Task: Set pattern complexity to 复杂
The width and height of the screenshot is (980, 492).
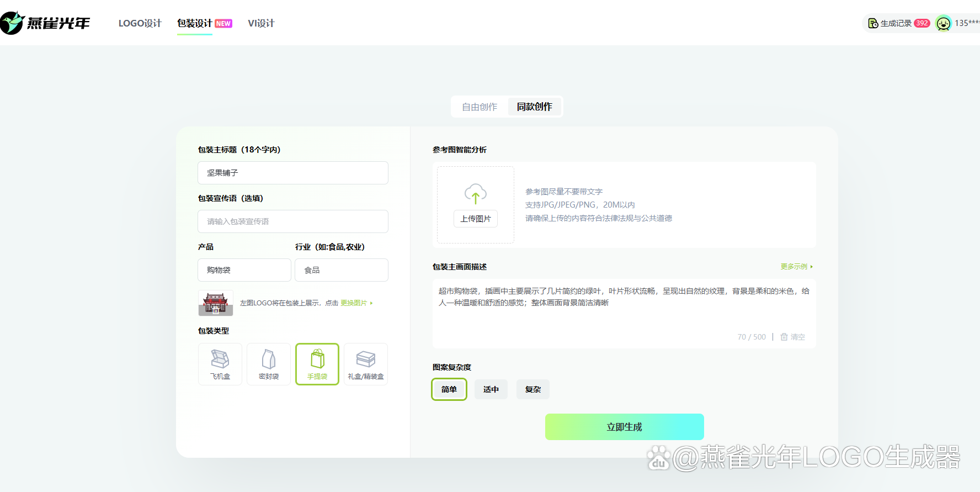Action: coord(533,389)
